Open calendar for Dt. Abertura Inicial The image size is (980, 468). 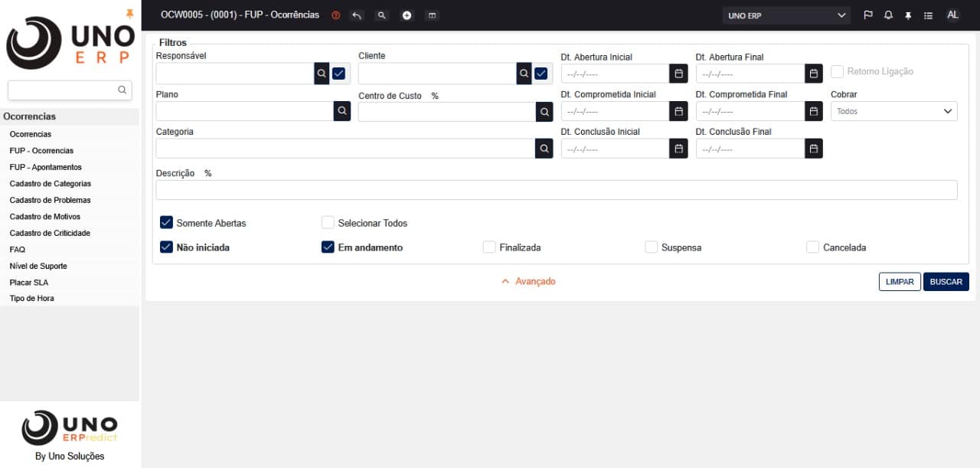[678, 74]
